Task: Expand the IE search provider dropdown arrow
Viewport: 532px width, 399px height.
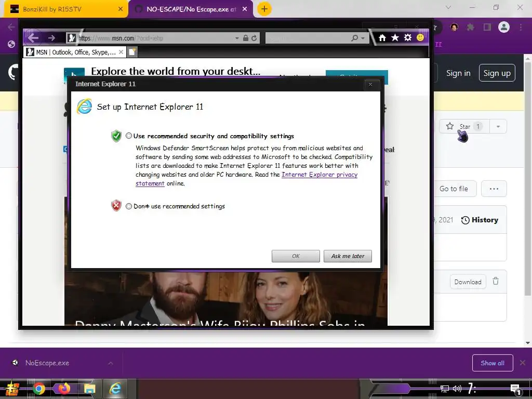Action: tap(363, 38)
